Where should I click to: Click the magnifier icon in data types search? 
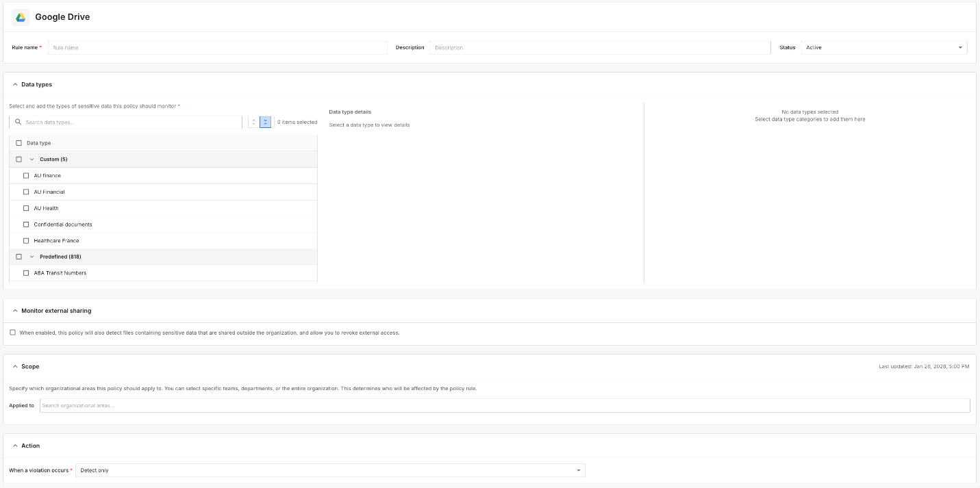point(18,122)
